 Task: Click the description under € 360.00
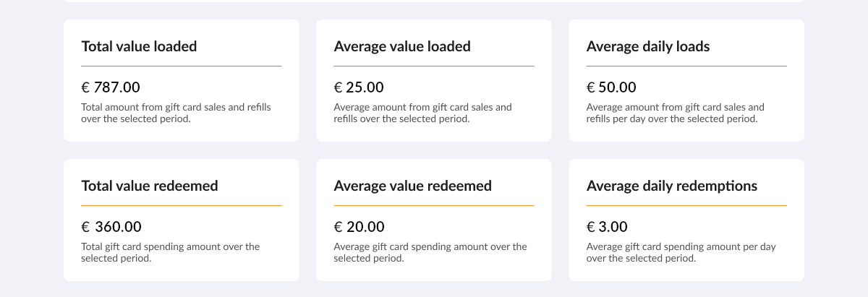(x=170, y=252)
